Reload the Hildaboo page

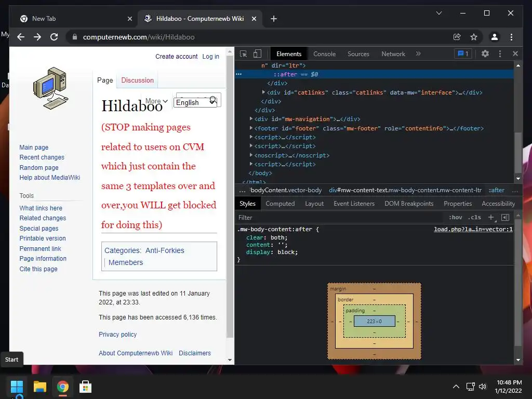54,37
